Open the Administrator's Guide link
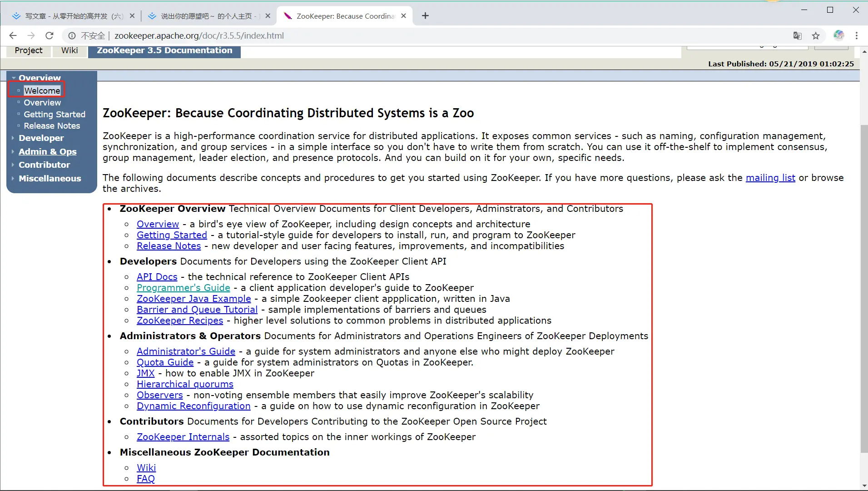Viewport: 868px width, 491px height. pyautogui.click(x=186, y=351)
